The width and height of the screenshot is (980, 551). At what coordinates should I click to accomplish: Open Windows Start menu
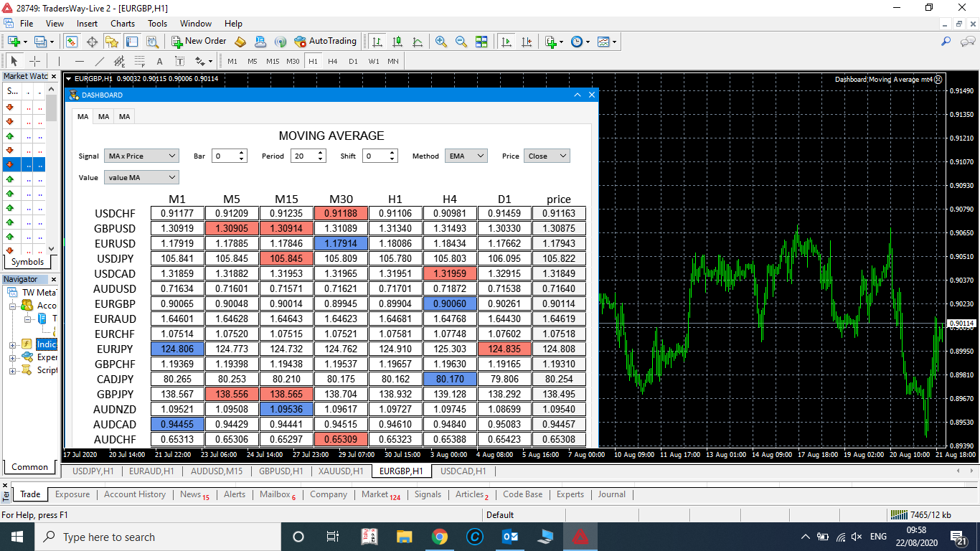point(17,537)
